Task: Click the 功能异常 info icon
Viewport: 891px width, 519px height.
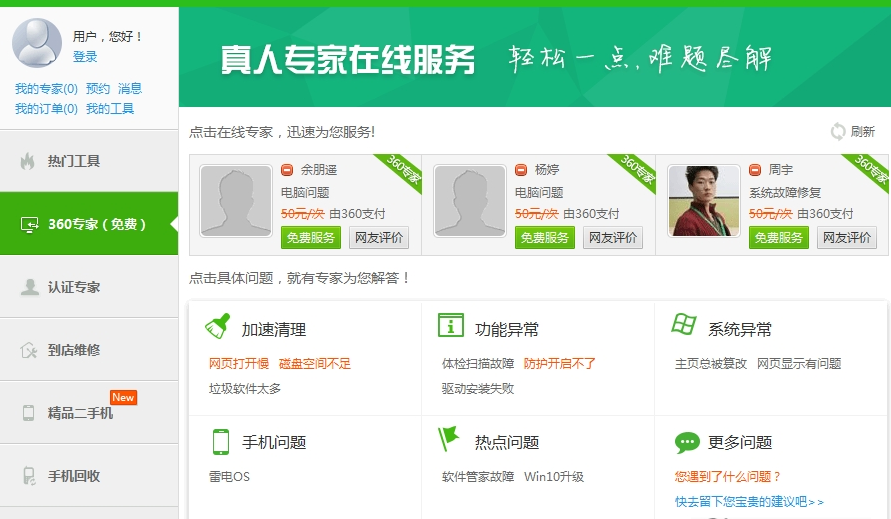Action: 451,327
